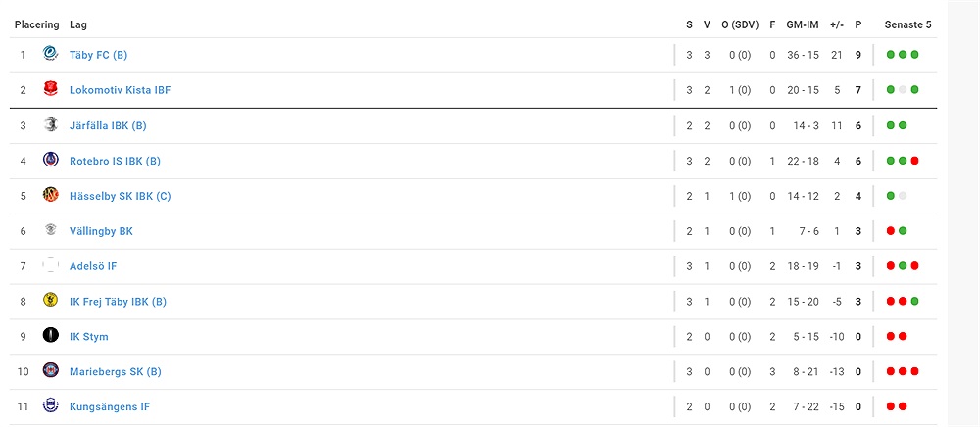This screenshot has width=980, height=427.
Task: Click the Lag column header
Action: coord(78,24)
